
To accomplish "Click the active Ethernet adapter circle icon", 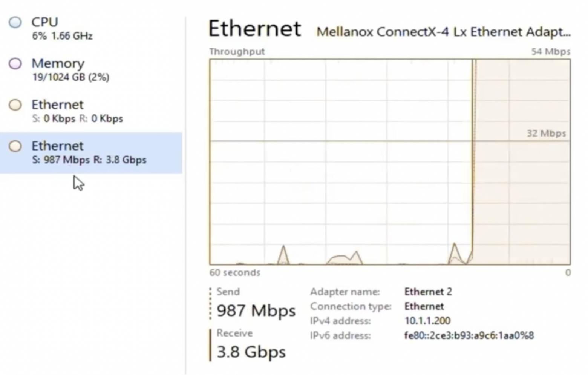I will (15, 146).
